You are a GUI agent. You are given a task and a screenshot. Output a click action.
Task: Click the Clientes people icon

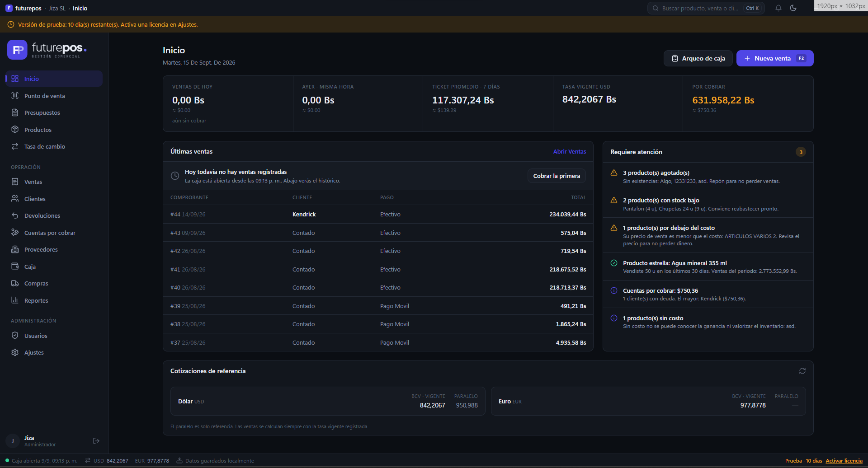[x=15, y=199]
